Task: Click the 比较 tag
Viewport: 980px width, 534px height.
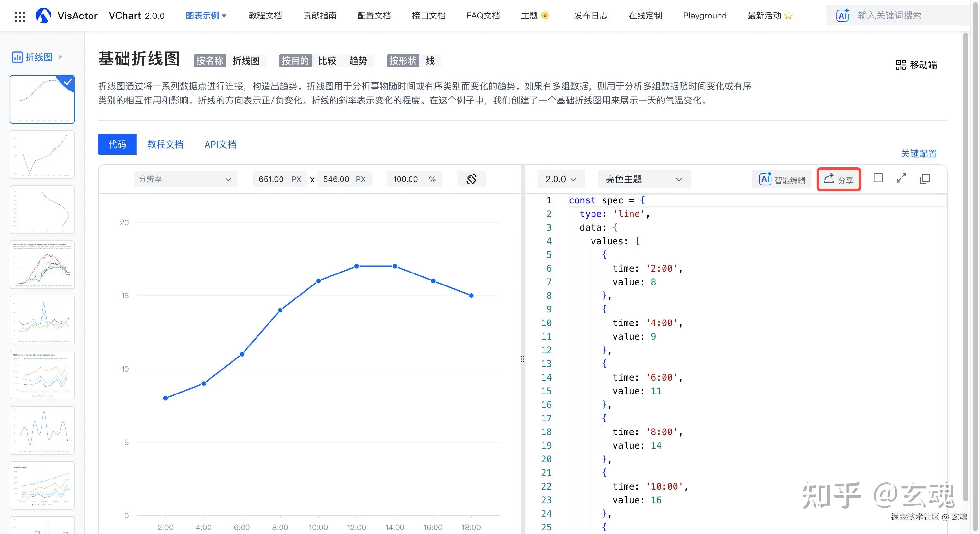Action: tap(327, 61)
